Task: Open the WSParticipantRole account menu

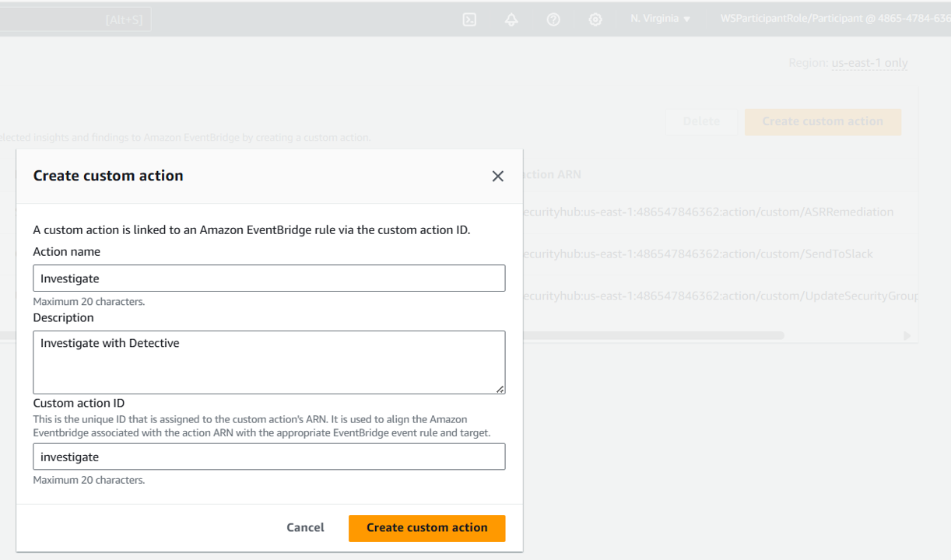Action: coord(835,19)
